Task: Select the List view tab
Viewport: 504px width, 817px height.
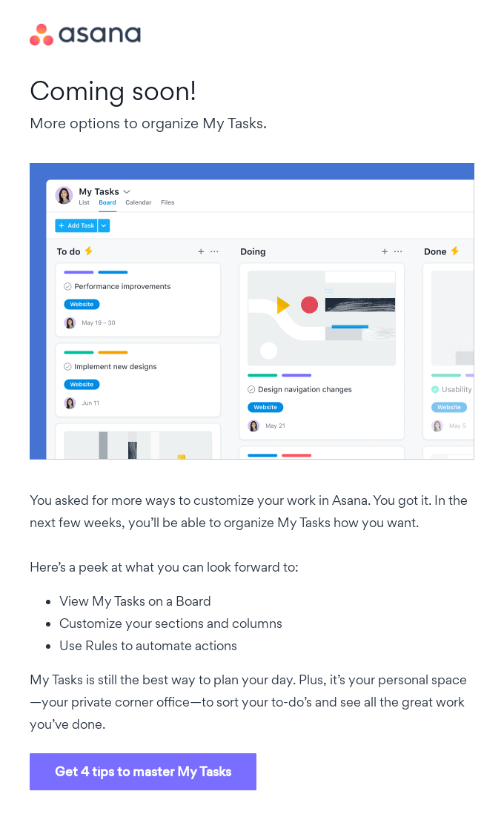Action: pyautogui.click(x=84, y=202)
